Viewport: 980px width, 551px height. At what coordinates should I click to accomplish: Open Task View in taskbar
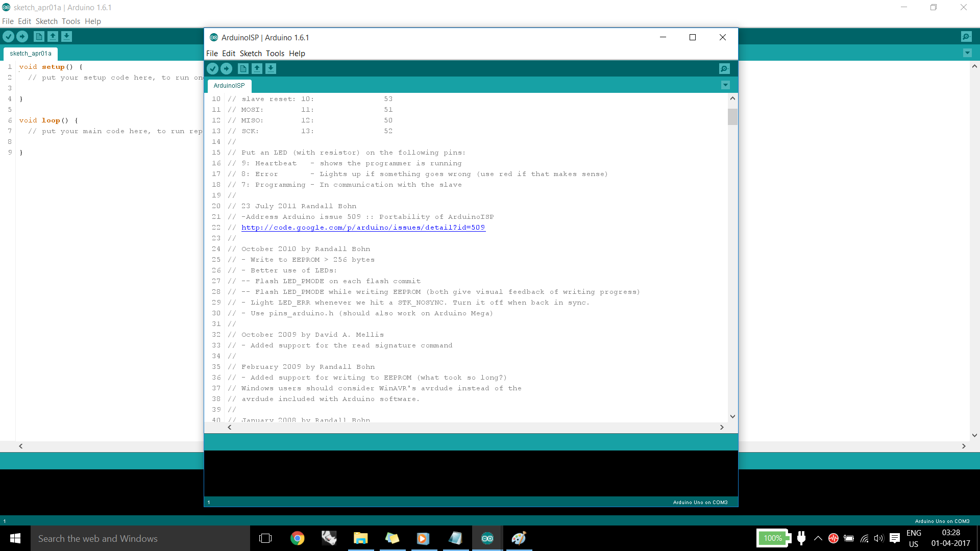click(x=265, y=538)
